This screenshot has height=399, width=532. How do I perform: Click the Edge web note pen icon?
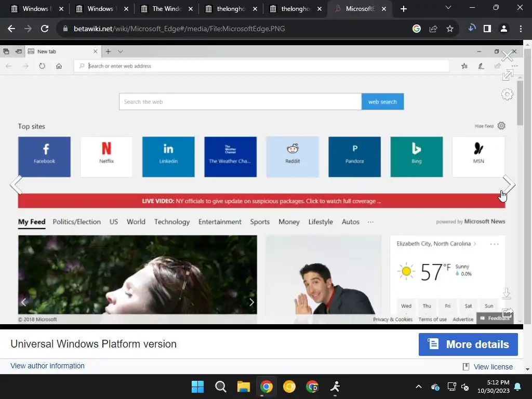pyautogui.click(x=481, y=66)
